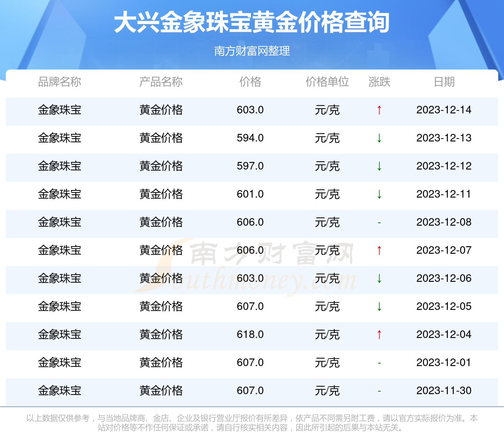Click 元/克 in the 2023-11-30 row
The width and height of the screenshot is (504, 433).
(x=327, y=391)
